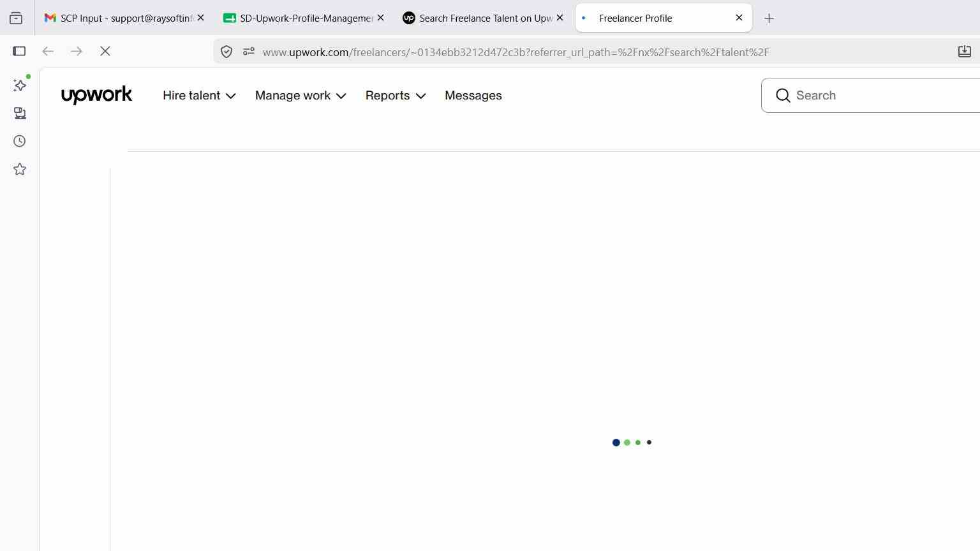Viewport: 980px width, 551px height.
Task: Click the site permissions icon in address bar
Action: pyautogui.click(x=249, y=52)
